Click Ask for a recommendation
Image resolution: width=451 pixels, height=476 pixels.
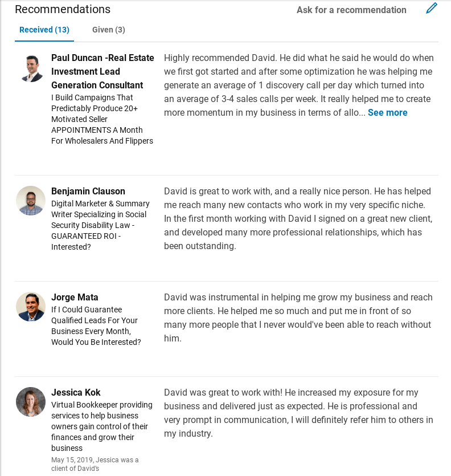(351, 10)
